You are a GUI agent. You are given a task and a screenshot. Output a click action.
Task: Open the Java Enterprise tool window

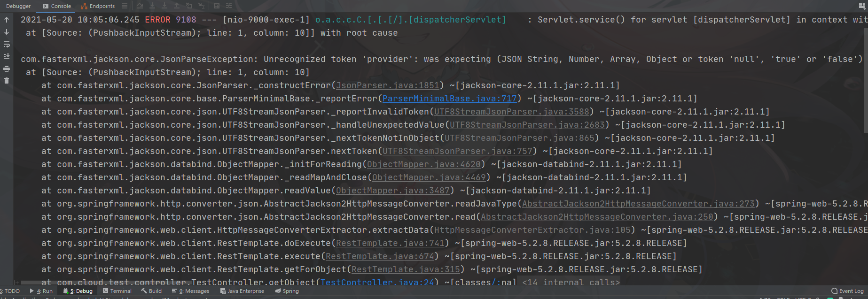pos(242,291)
